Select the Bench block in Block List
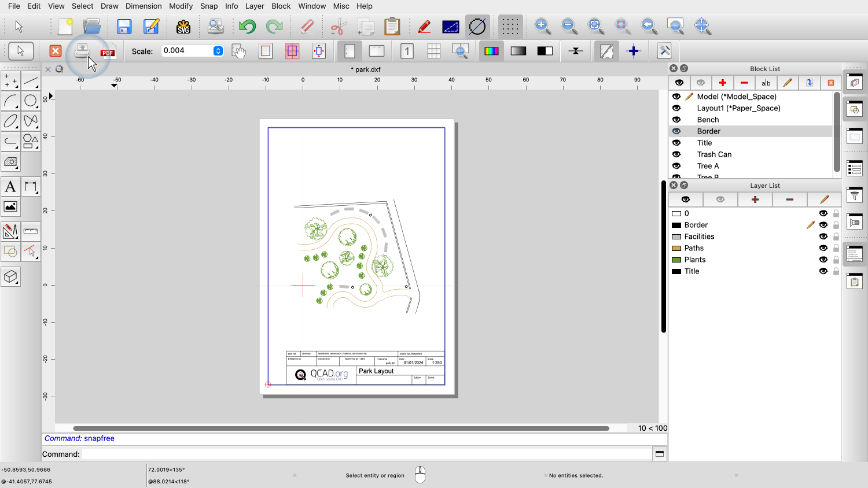This screenshot has height=488, width=868. (708, 120)
